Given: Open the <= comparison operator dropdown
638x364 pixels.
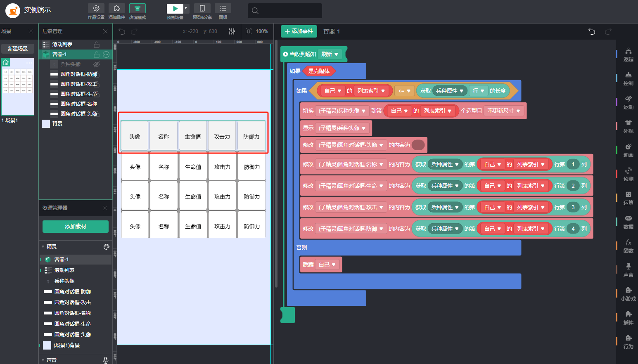Looking at the screenshot, I should [x=404, y=91].
